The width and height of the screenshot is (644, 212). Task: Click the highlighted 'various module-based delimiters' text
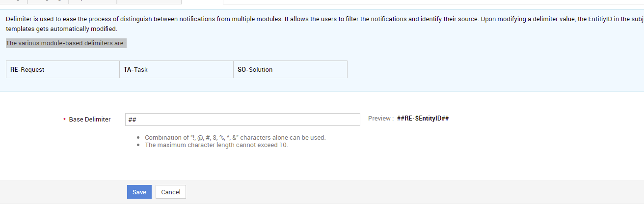[x=66, y=43]
